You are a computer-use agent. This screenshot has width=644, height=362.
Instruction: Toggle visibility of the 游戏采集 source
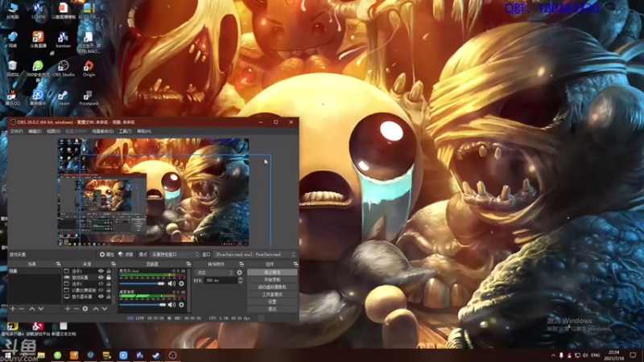coord(101,278)
